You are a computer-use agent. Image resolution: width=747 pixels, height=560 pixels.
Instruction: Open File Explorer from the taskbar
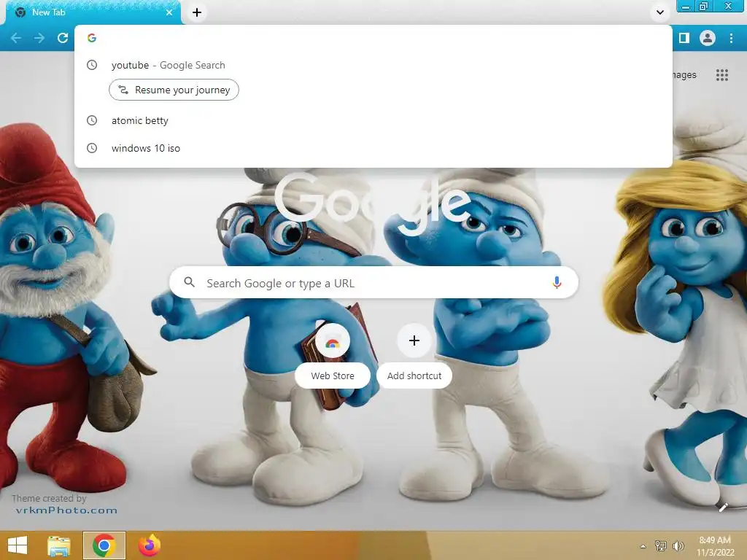(x=58, y=545)
